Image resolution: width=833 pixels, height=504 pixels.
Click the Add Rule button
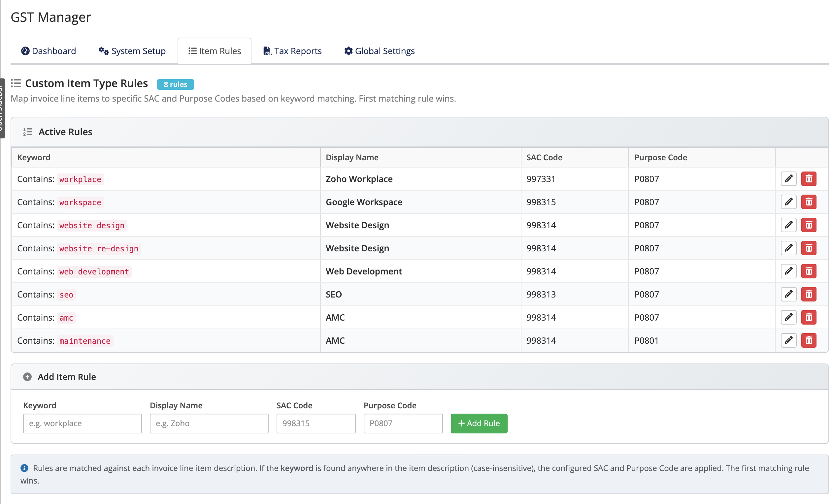[x=479, y=423]
